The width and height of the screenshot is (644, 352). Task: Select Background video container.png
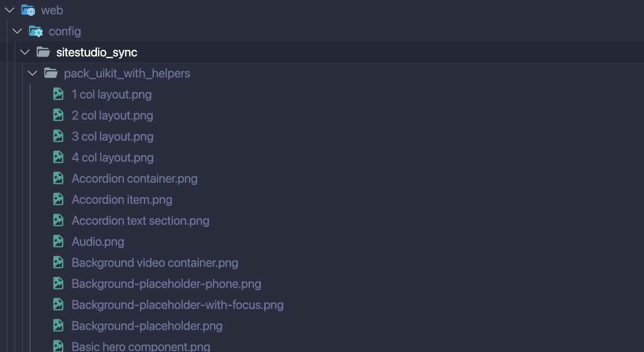coord(155,262)
